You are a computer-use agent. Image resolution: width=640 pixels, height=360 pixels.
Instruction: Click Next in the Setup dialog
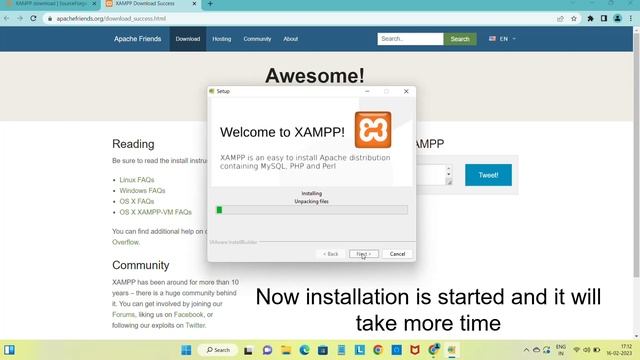[x=364, y=254]
